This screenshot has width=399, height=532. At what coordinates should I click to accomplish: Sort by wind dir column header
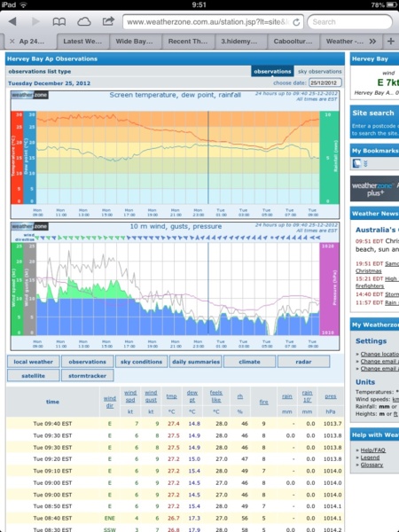[x=110, y=402]
